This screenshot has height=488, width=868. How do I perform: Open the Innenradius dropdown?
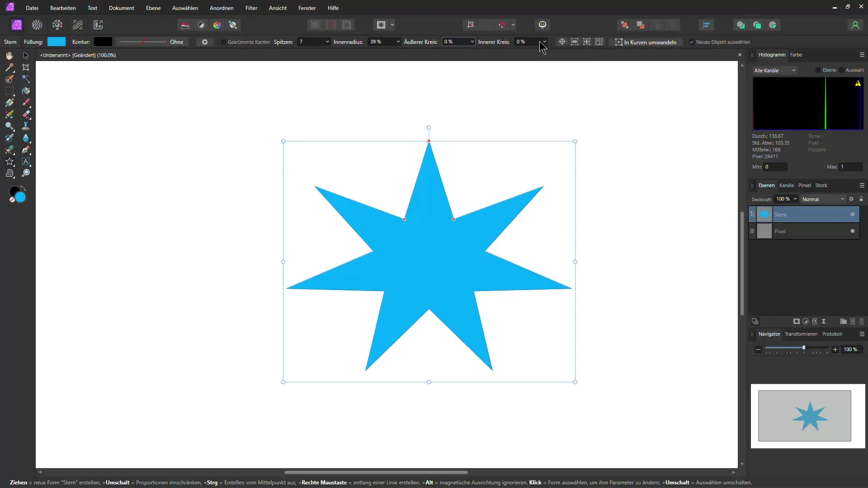tap(398, 42)
